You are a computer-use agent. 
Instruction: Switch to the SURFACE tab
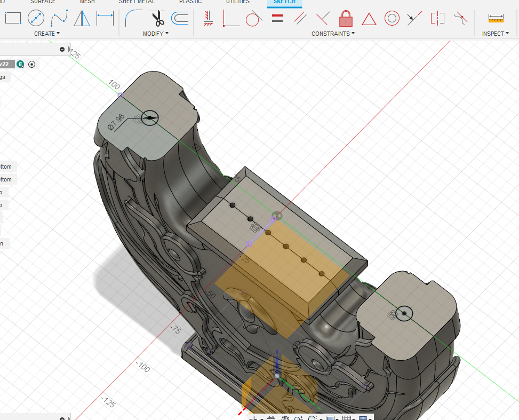[43, 2]
